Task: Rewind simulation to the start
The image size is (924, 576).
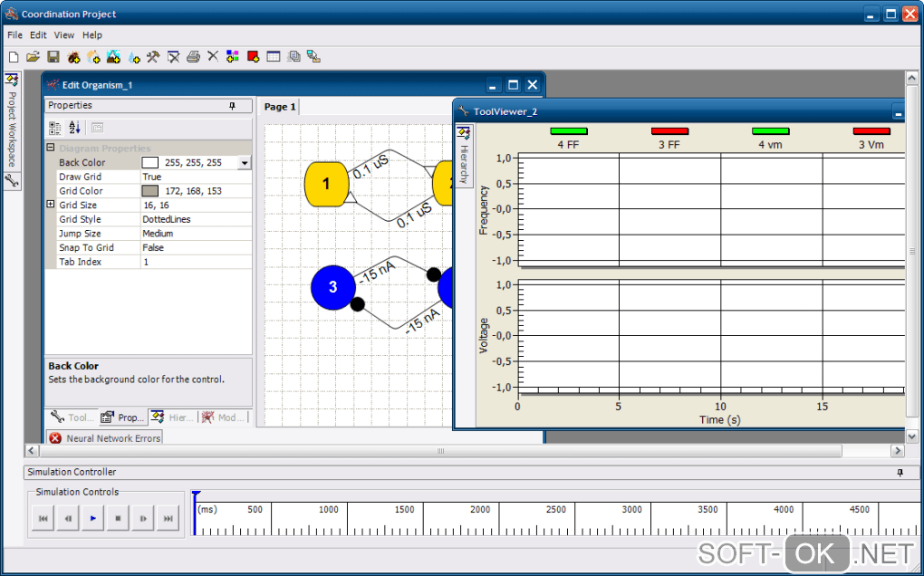Action: 43,518
